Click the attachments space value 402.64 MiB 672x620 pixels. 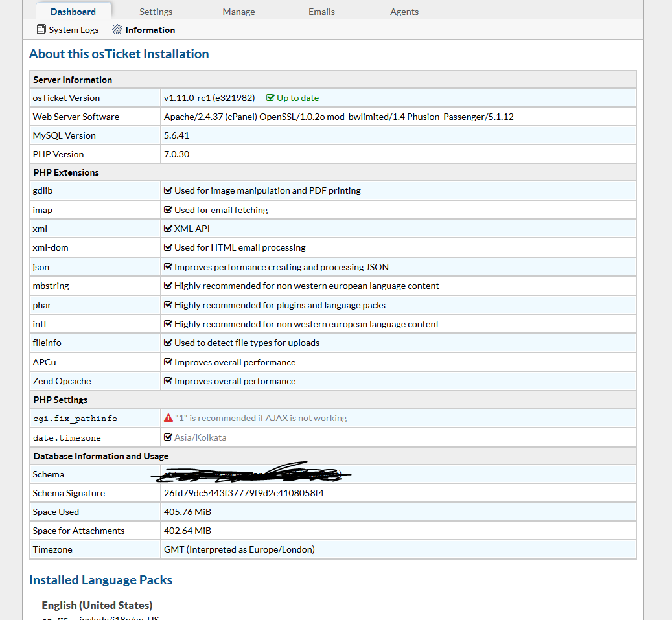pos(187,531)
